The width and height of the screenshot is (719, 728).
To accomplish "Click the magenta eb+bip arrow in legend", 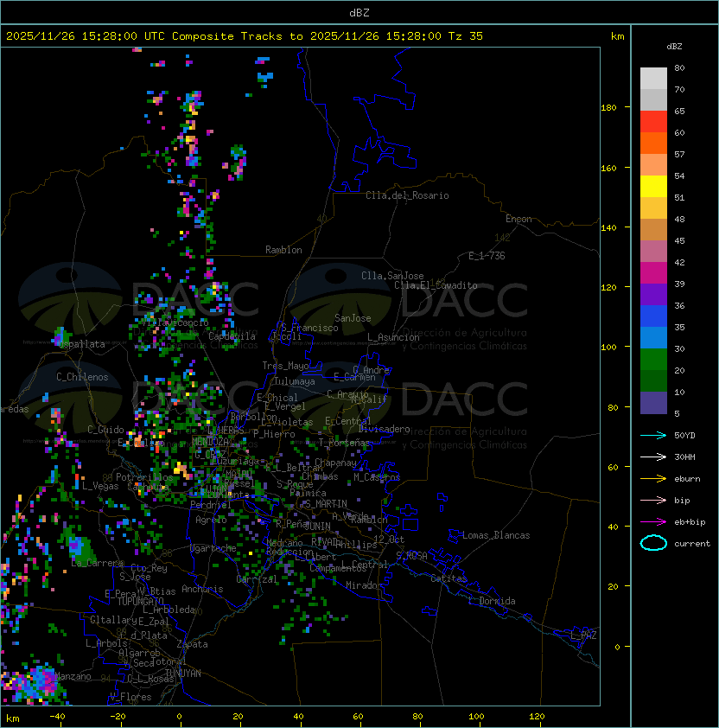I will coord(653,522).
